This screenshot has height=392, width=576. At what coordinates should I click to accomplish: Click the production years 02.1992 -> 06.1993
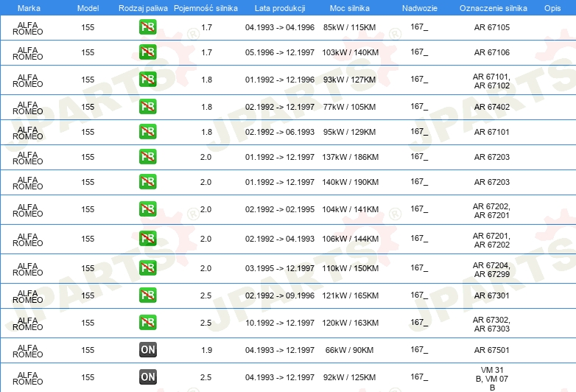[x=280, y=132]
